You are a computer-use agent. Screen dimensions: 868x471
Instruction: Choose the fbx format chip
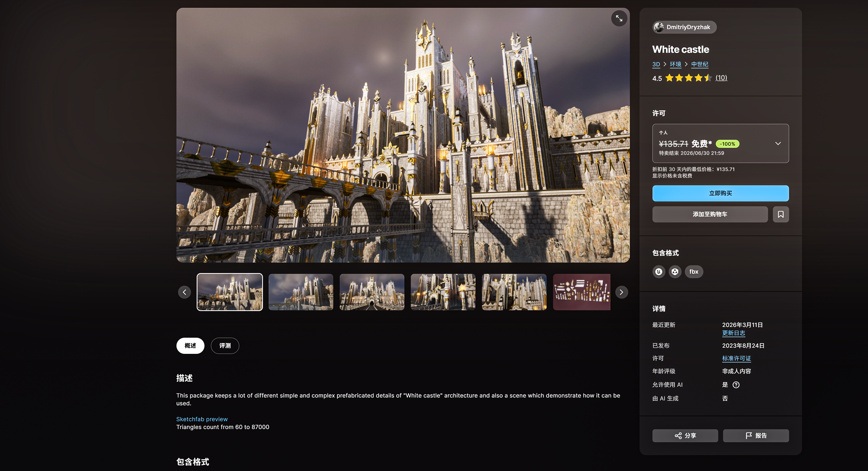pyautogui.click(x=693, y=271)
